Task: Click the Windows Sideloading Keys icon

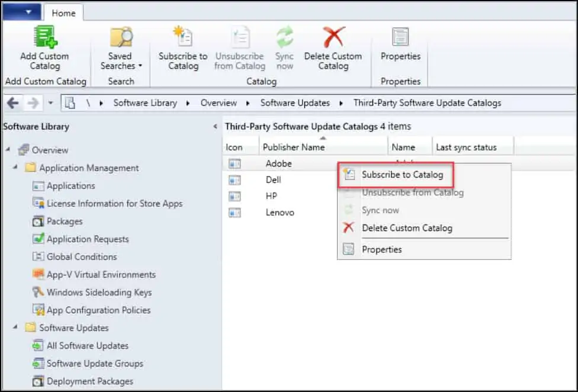Action: 38,292
